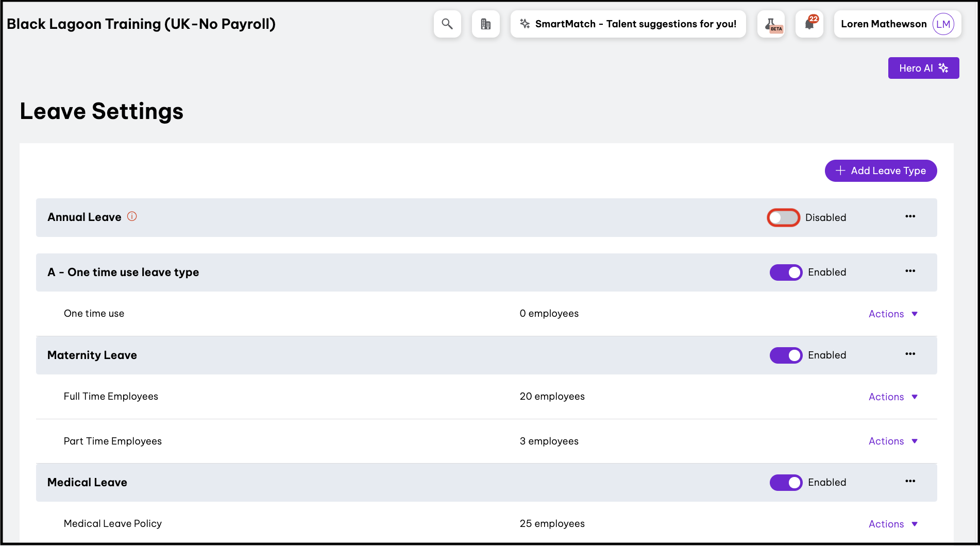
Task: Enable the Annual Leave toggle
Action: click(x=783, y=218)
